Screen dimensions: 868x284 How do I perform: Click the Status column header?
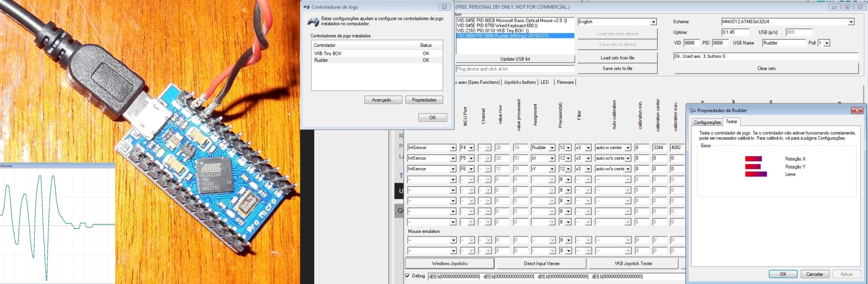coord(425,45)
